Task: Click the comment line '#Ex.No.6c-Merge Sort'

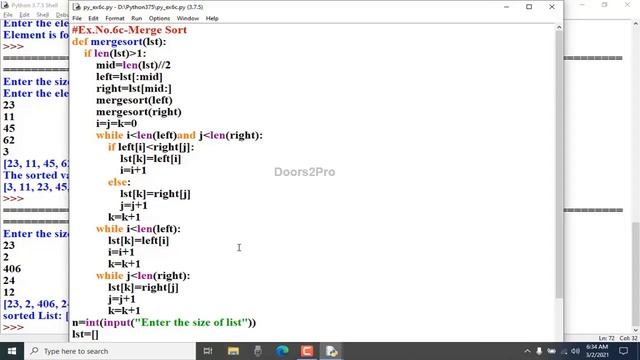Action: point(129,30)
